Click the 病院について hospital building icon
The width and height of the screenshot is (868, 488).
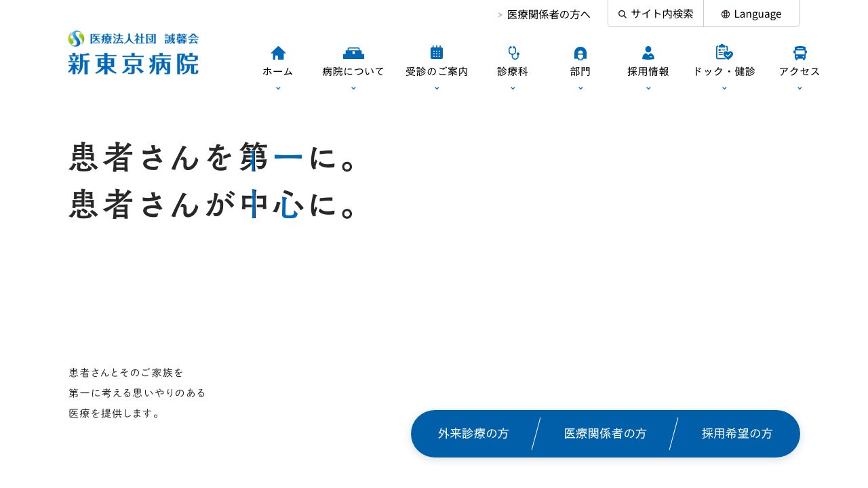[x=353, y=53]
